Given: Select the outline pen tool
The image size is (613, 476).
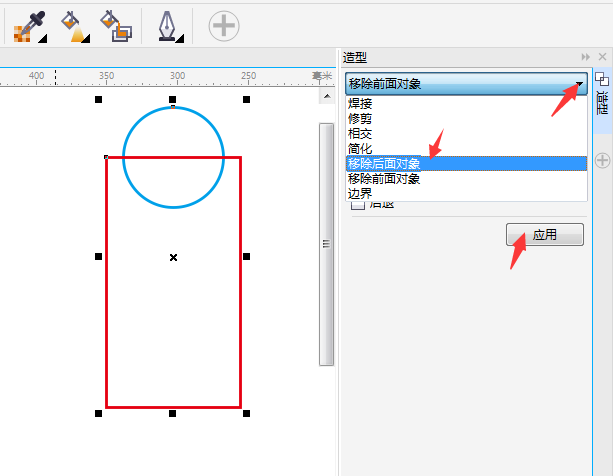Looking at the screenshot, I should pyautogui.click(x=170, y=24).
